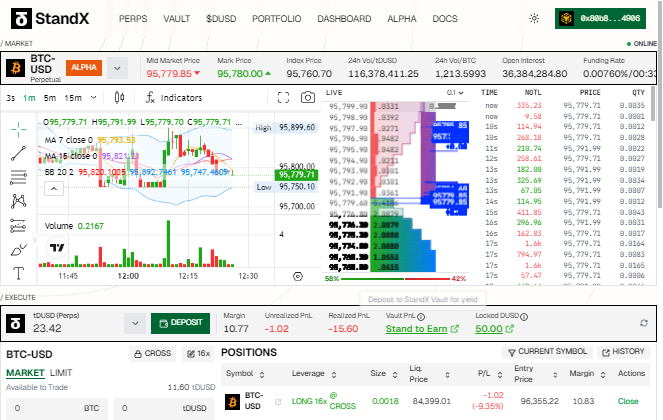
Task: Open the DASHBOARD page
Action: pyautogui.click(x=344, y=19)
